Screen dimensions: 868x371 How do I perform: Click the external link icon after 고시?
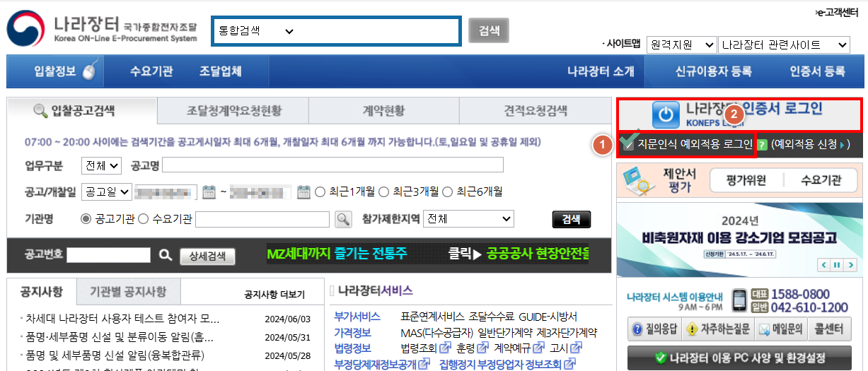click(x=576, y=348)
